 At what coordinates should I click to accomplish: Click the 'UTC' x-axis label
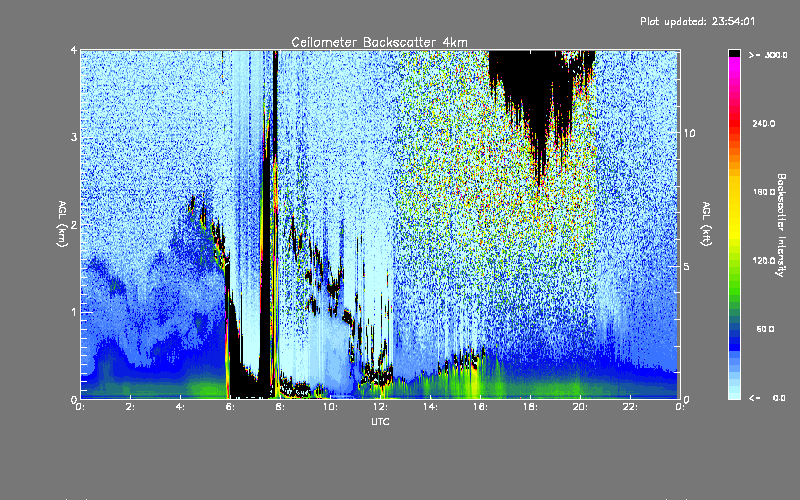(x=380, y=421)
